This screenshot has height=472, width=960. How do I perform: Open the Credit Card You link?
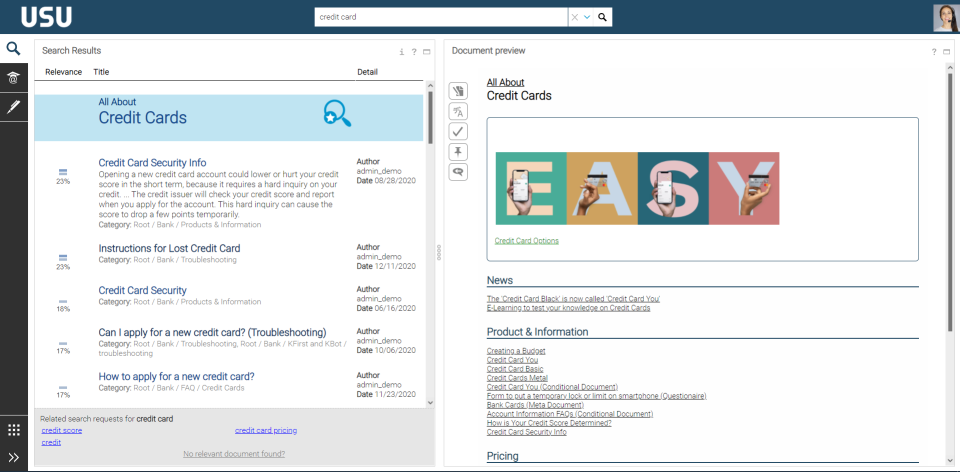(x=512, y=360)
